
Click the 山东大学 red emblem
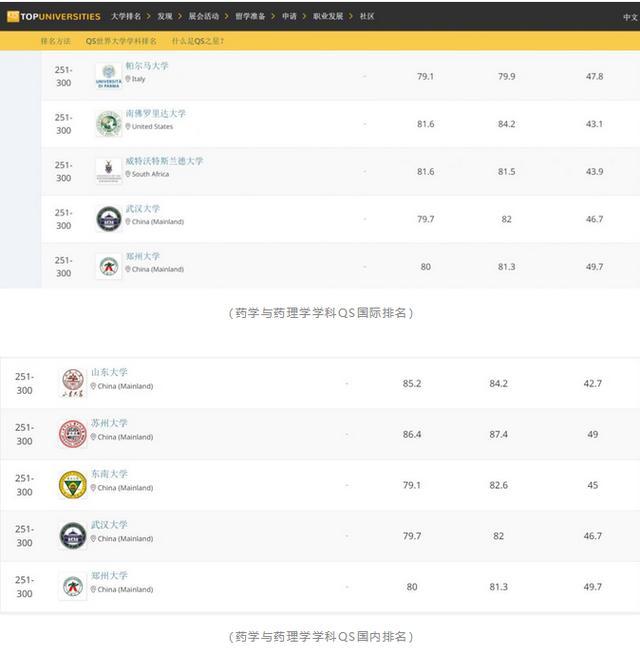[73, 382]
